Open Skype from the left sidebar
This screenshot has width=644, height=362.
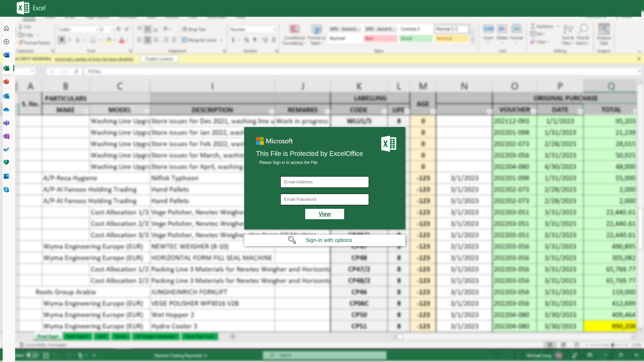click(6, 190)
